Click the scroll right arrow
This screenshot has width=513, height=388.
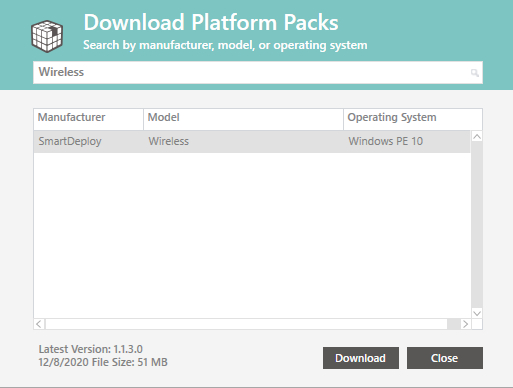(x=465, y=324)
